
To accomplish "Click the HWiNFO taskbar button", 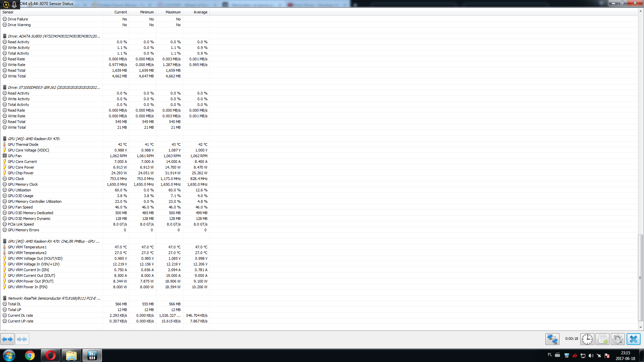I will tap(92, 355).
